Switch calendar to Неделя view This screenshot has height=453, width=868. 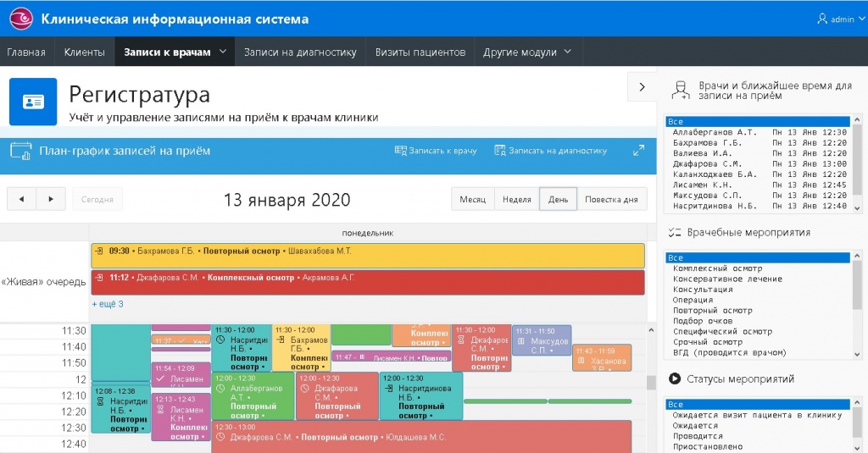point(516,199)
